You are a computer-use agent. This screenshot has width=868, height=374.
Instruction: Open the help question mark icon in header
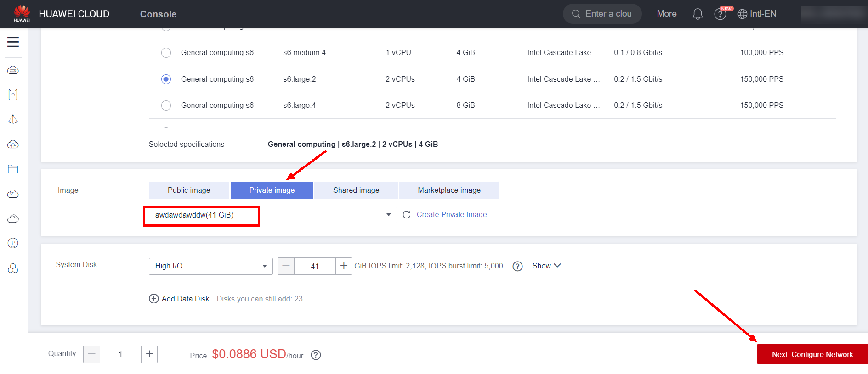coord(720,14)
